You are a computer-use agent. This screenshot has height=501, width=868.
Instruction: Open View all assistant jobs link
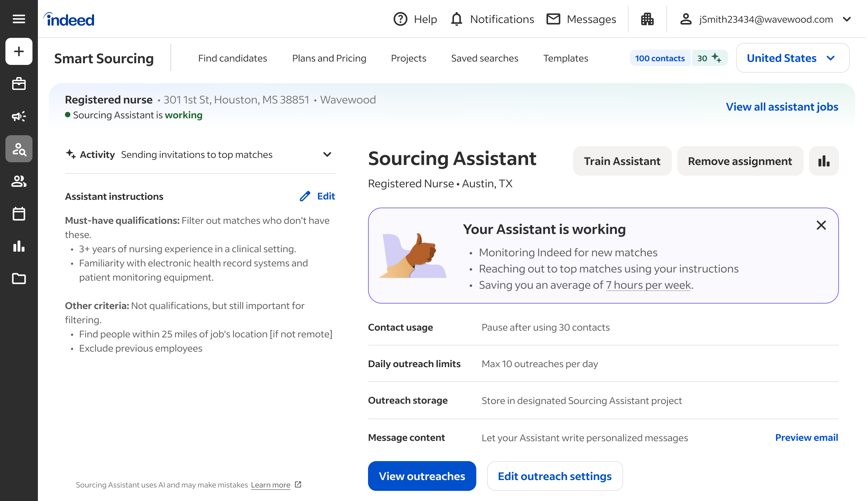[782, 107]
